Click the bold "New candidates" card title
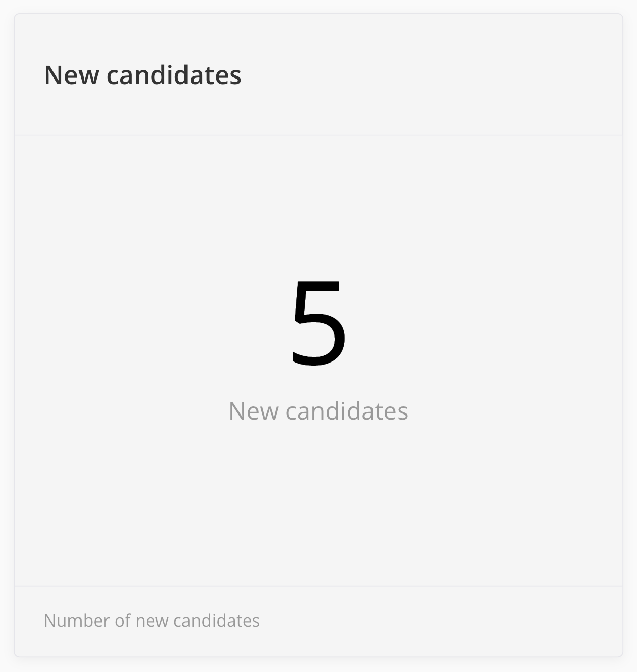 (x=143, y=75)
